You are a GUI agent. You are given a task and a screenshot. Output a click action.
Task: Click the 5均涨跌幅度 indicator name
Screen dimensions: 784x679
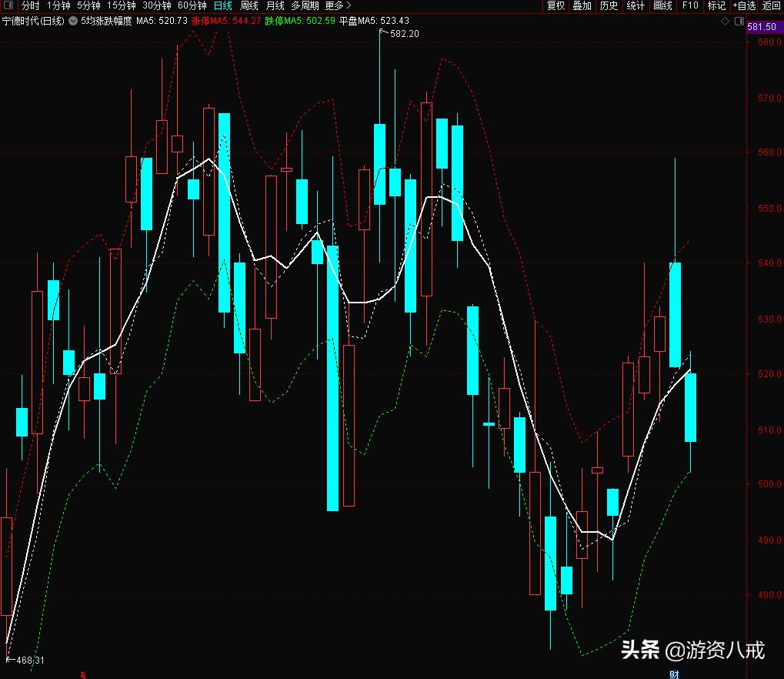[106, 21]
